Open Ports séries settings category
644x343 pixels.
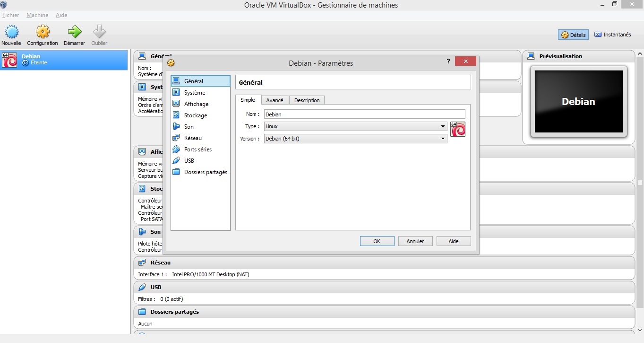pyautogui.click(x=200, y=150)
